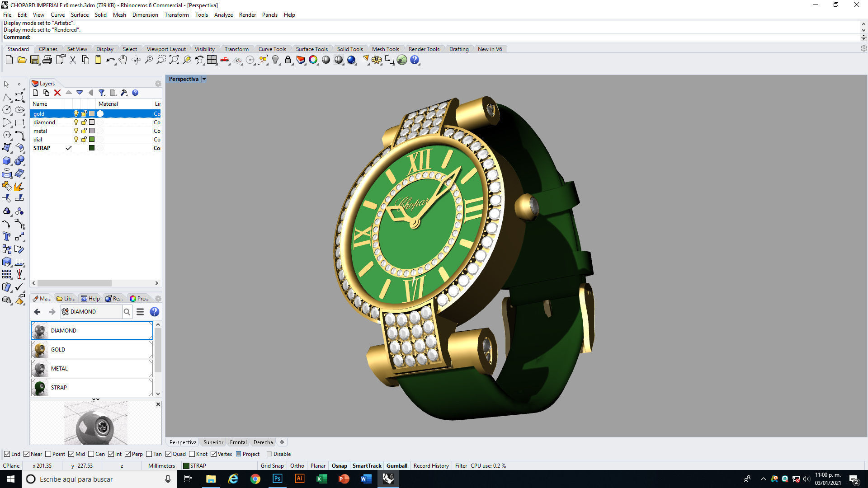Enable Point osnap checkbox
Image resolution: width=868 pixels, height=488 pixels.
[x=48, y=454]
